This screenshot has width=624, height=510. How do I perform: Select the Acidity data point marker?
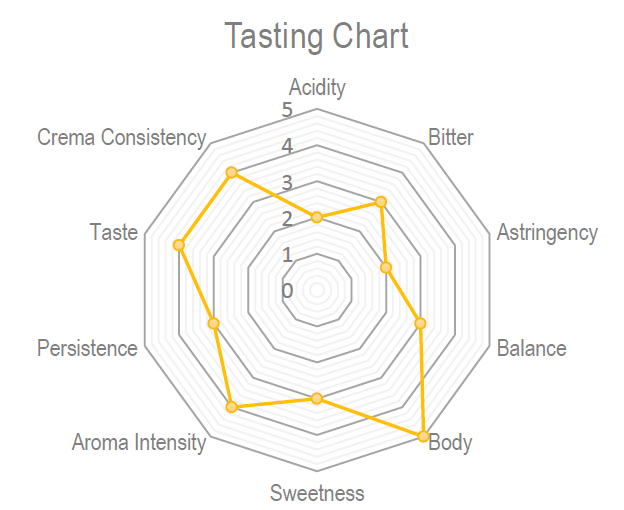[x=317, y=217]
